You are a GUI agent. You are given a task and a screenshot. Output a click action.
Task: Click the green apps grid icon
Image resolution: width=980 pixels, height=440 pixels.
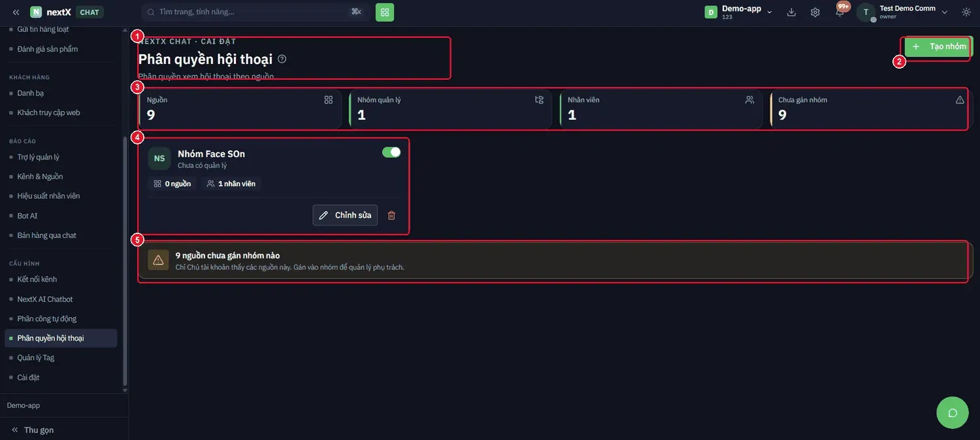tap(385, 12)
